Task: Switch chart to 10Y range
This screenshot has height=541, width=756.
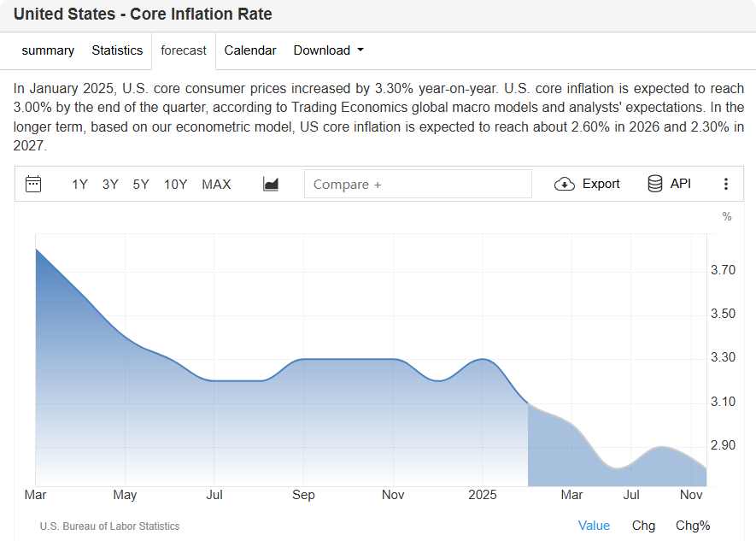Action: 175,184
